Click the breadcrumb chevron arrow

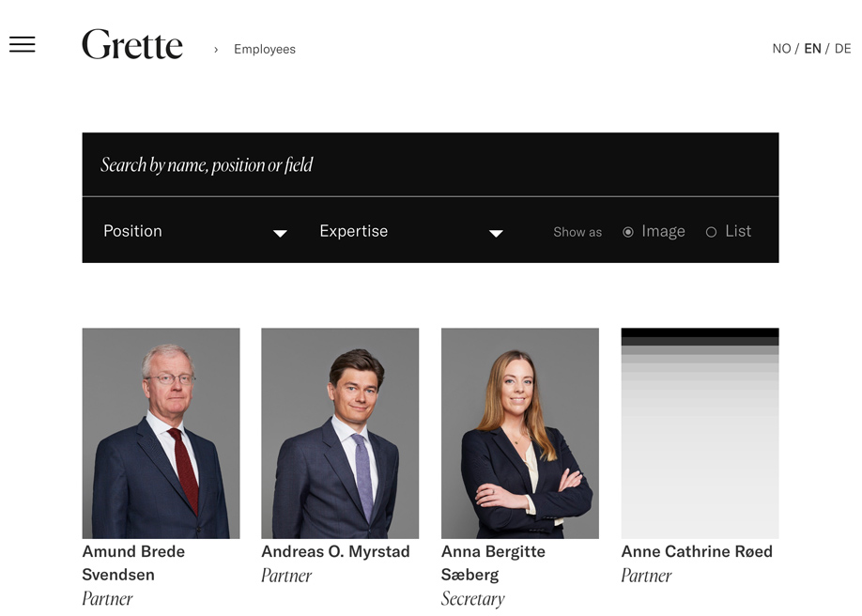point(216,50)
